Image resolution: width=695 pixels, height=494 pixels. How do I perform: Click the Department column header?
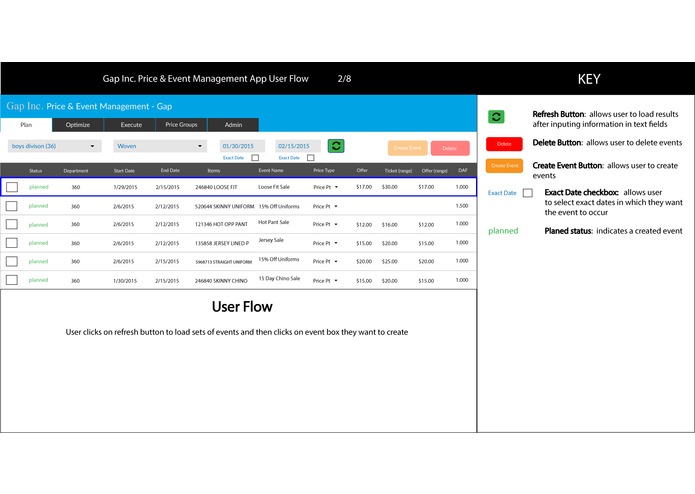click(76, 171)
